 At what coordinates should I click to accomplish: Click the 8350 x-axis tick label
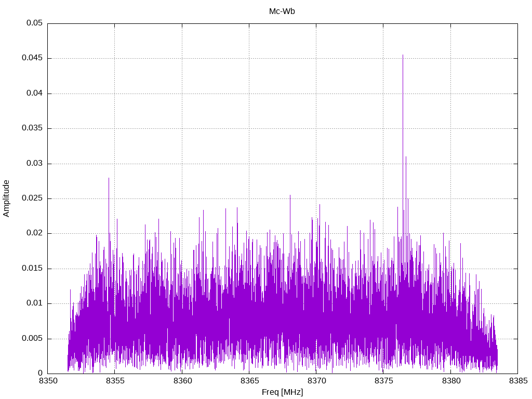point(48,381)
